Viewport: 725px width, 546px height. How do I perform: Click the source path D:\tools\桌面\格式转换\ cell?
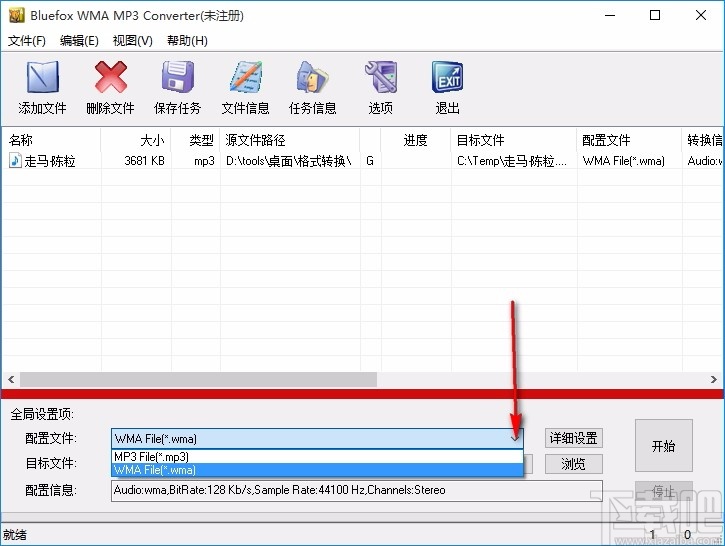[289, 161]
